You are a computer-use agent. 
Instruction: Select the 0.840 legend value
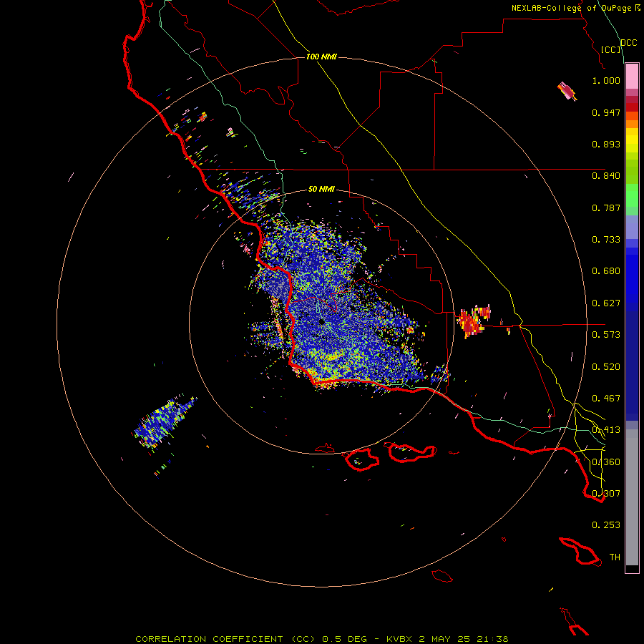pos(606,176)
